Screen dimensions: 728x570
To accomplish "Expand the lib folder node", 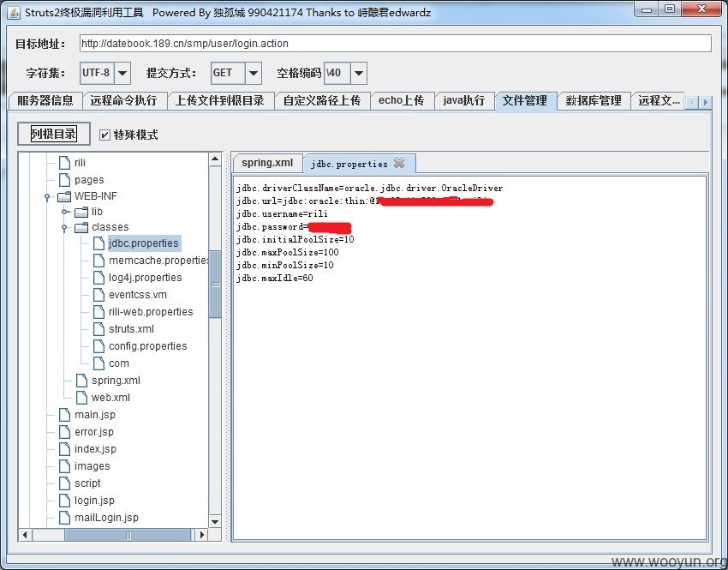I will coord(64,213).
